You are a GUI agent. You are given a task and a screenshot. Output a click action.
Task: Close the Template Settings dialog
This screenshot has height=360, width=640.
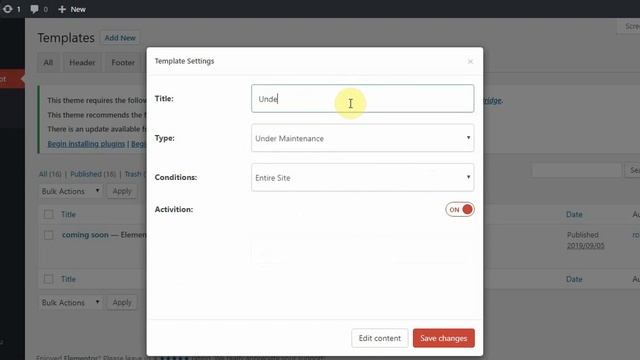coord(470,62)
